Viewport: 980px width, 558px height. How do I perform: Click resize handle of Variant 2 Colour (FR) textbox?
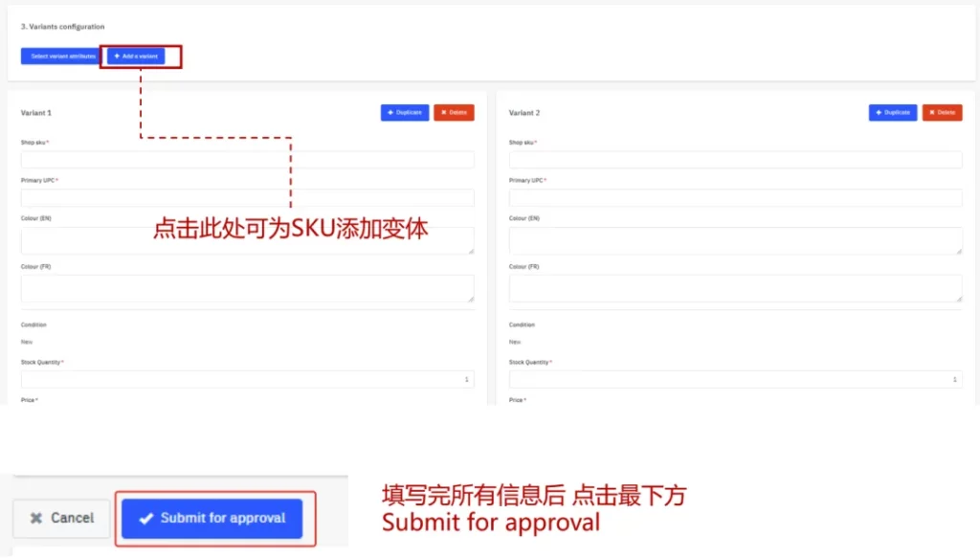[958, 298]
